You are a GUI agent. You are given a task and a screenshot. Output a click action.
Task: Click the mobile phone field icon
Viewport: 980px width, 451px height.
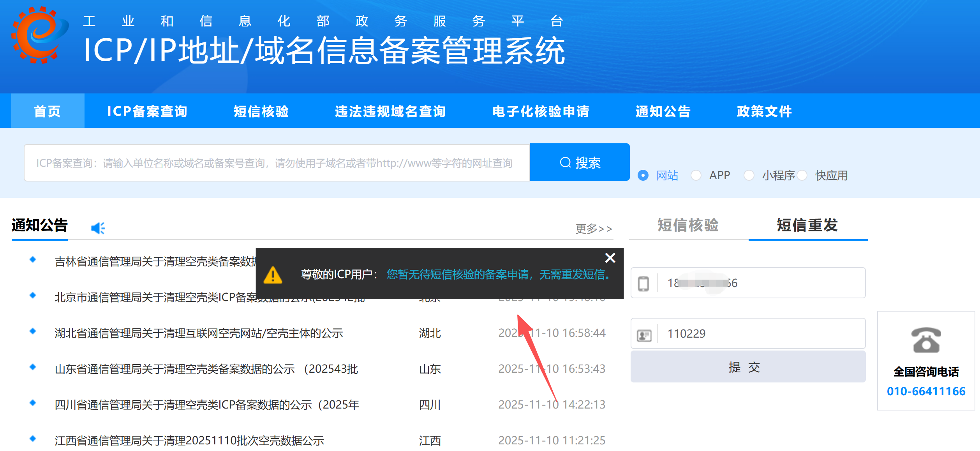click(x=643, y=283)
